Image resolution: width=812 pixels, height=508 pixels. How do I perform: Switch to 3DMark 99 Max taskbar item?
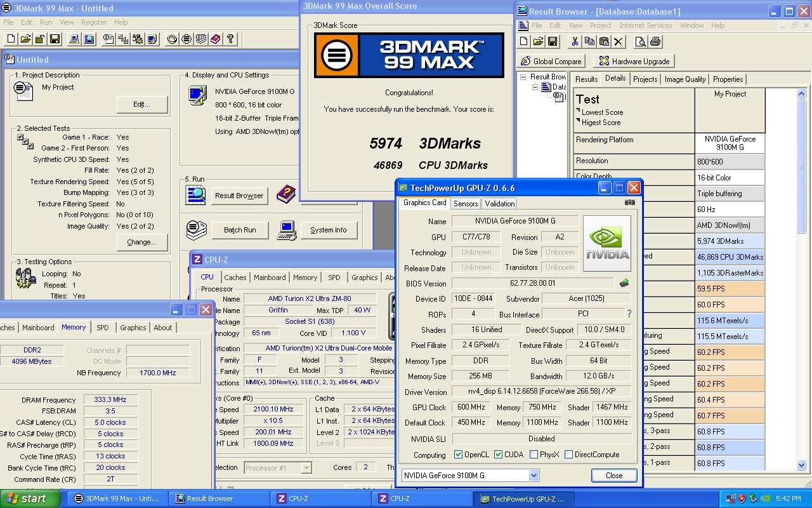tap(119, 498)
